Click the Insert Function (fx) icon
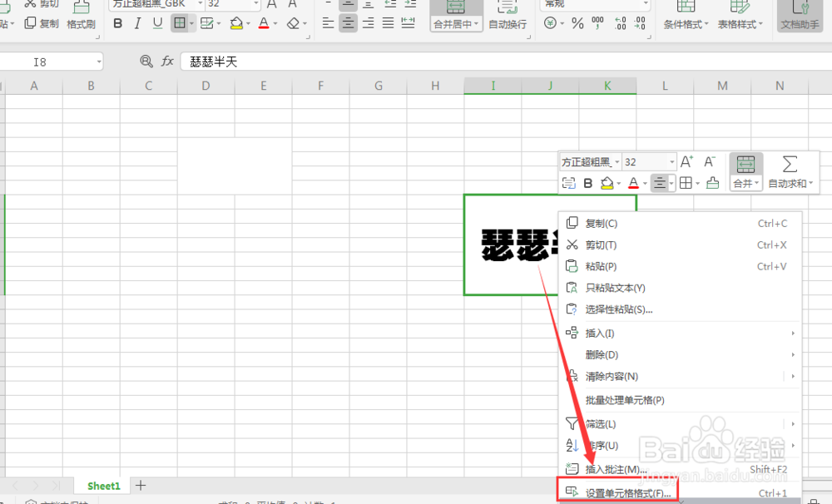The image size is (832, 504). (x=169, y=61)
